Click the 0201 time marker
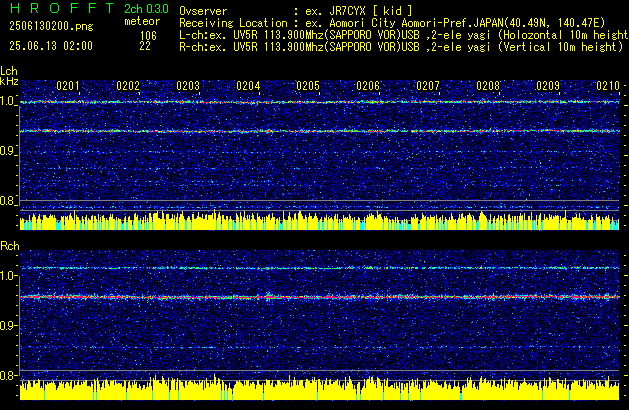This screenshot has width=629, height=410. click(x=68, y=86)
